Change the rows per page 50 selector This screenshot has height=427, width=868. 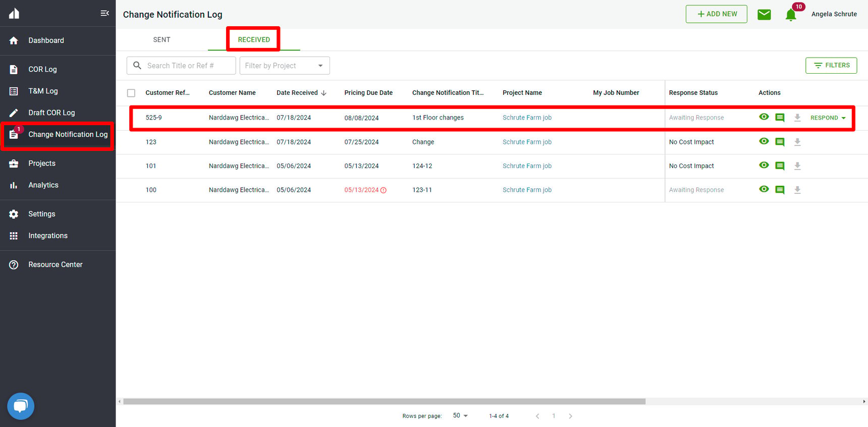[460, 415]
